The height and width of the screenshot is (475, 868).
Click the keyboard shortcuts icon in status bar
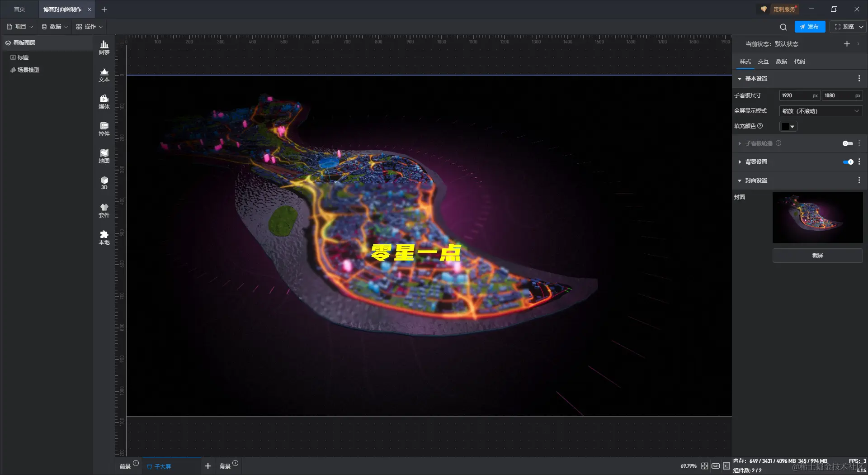716,466
